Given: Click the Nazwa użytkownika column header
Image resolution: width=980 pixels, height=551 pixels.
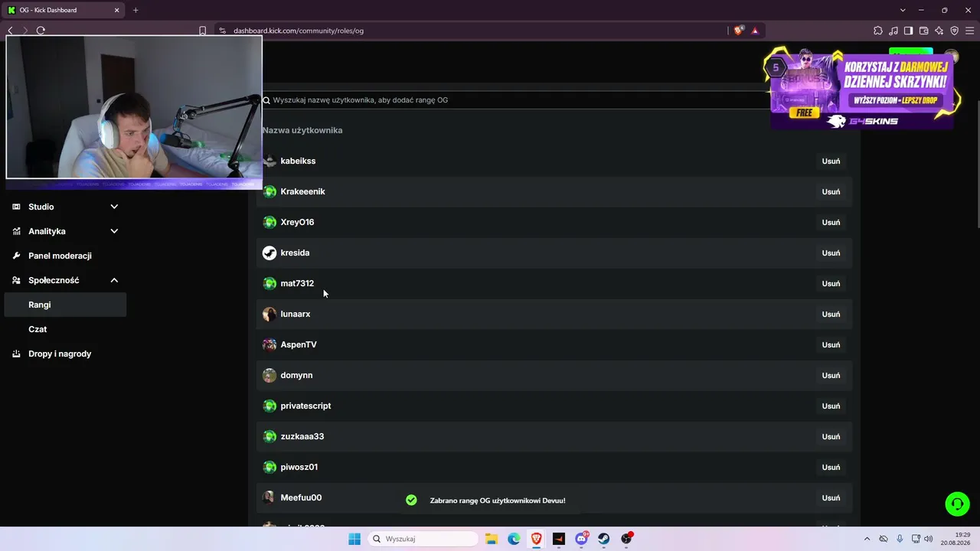Looking at the screenshot, I should tap(302, 130).
